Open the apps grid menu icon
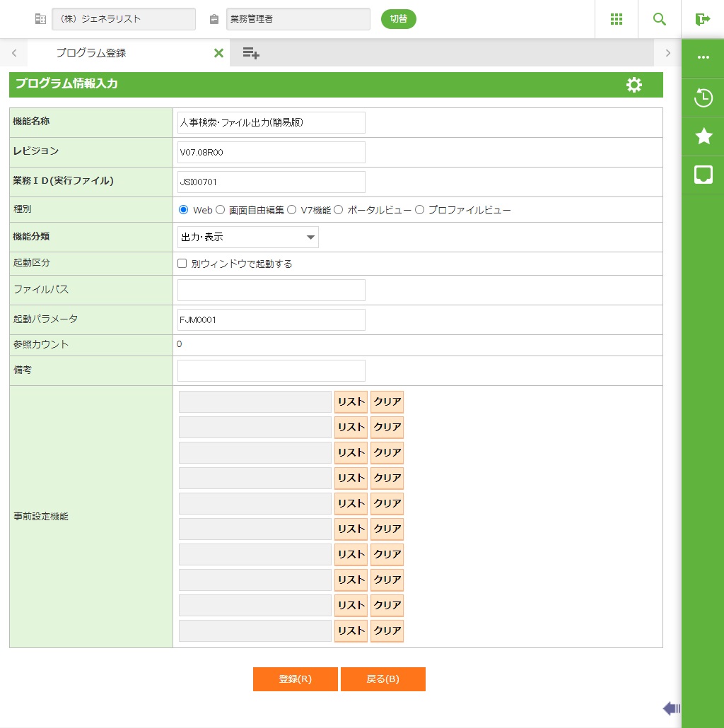 [x=616, y=19]
